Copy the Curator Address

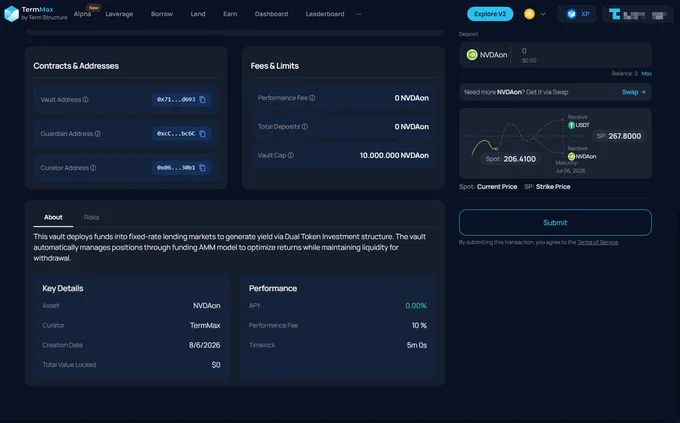203,168
